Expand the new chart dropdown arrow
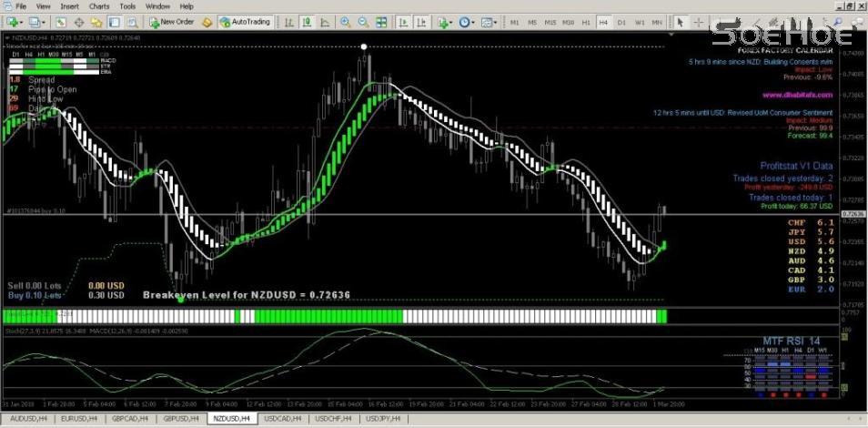868x428 pixels. 21,21
